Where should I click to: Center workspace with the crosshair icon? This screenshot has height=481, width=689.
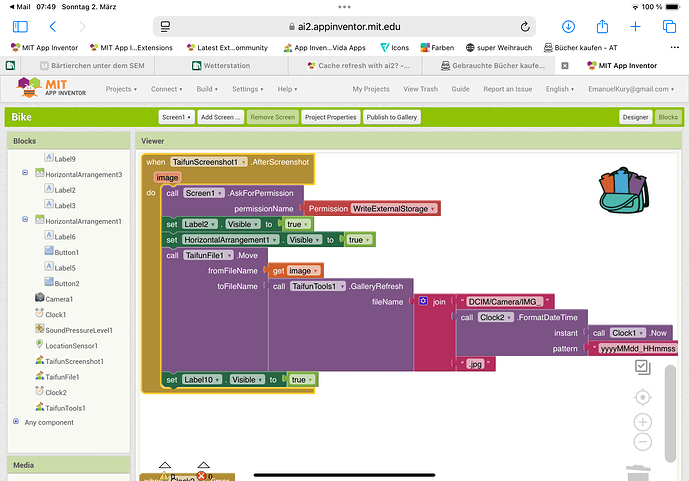coord(642,398)
